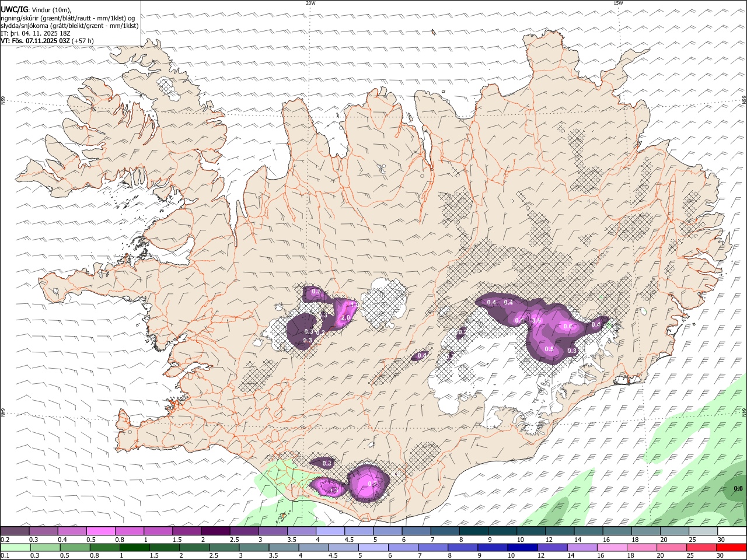The height and width of the screenshot is (560, 747).
Task: Choose the lavender 4–4.5 snow legend swatch
Action: tap(330, 531)
